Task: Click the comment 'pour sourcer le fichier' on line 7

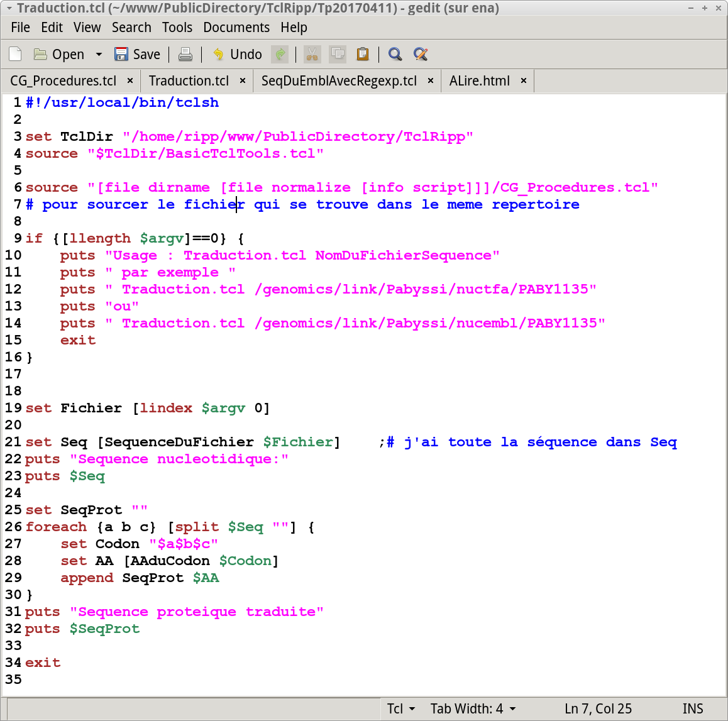Action: pos(143,204)
